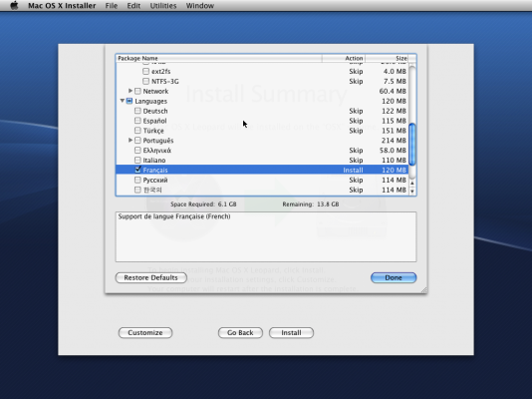This screenshot has height=399, width=532.
Task: Tick the Italiano language checkbox
Action: 137,160
